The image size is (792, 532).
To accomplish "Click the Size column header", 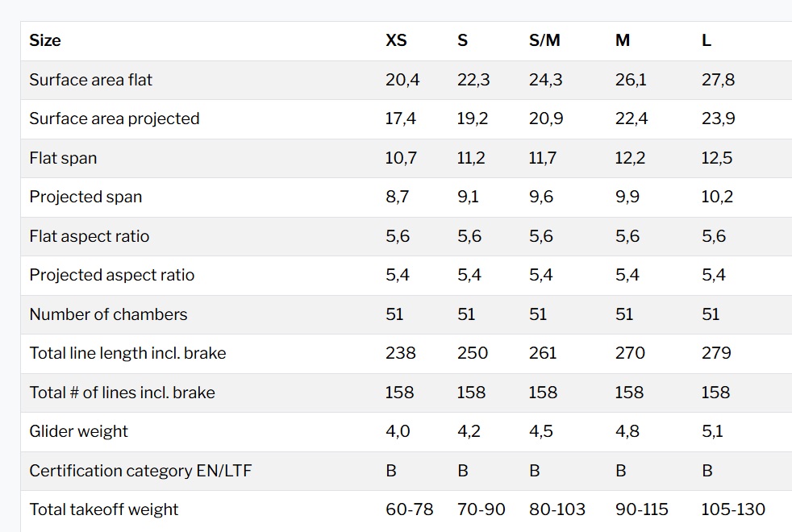I will point(45,40).
